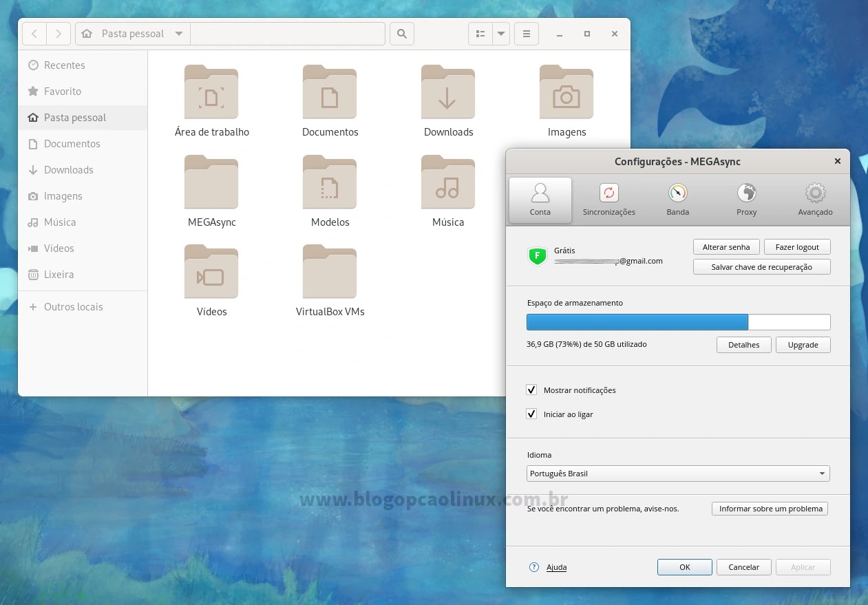Click Salvar chave de recuperação button
The width and height of the screenshot is (868, 605).
[762, 267]
